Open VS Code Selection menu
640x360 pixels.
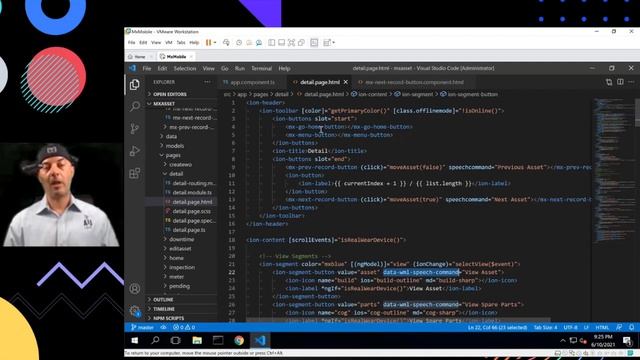click(185, 69)
